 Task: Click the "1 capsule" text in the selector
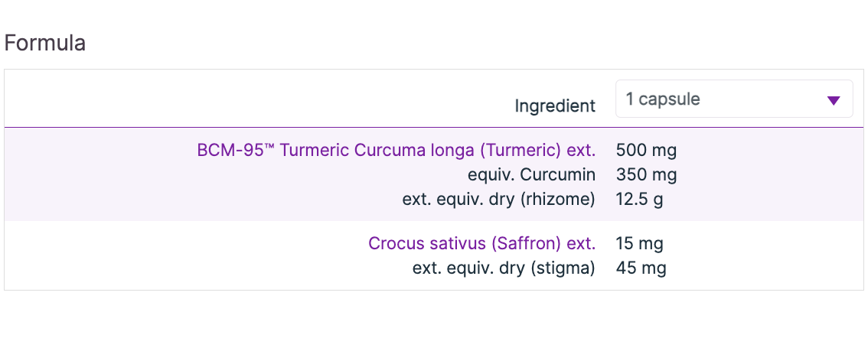click(662, 99)
